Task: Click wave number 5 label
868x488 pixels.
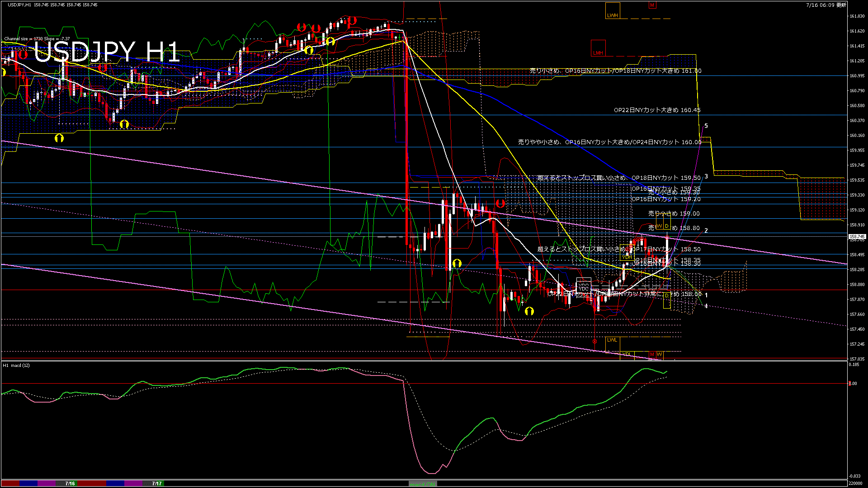Action: 706,126
